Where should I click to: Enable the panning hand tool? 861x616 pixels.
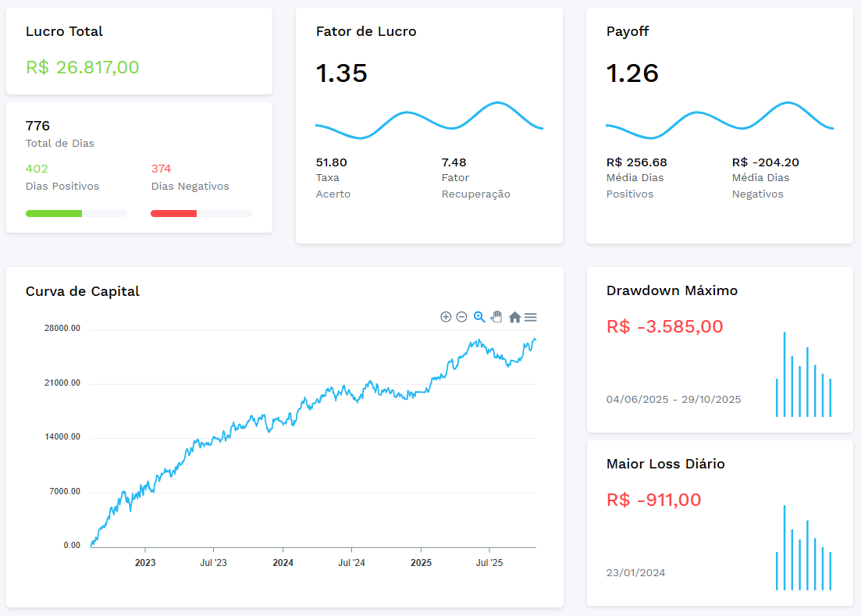pos(496,317)
